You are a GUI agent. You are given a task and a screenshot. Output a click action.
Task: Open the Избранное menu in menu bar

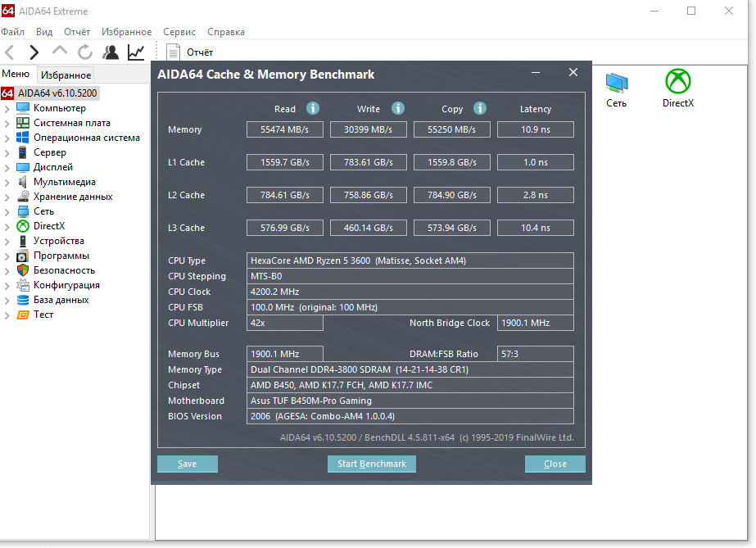126,32
